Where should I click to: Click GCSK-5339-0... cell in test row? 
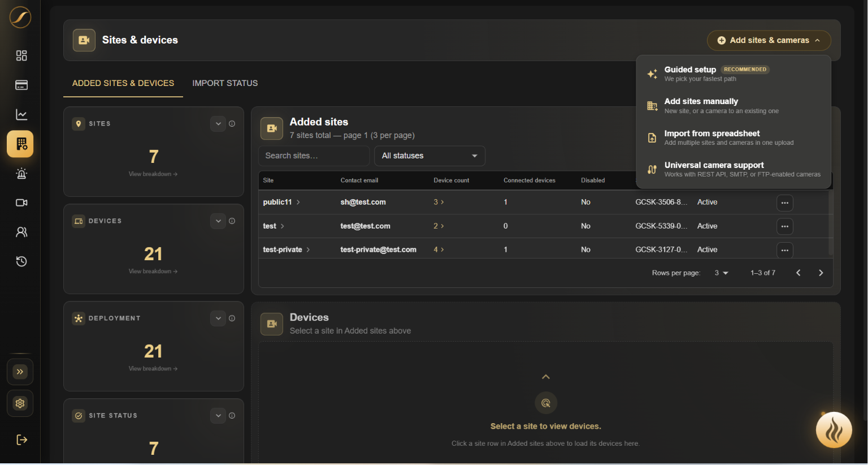661,226
